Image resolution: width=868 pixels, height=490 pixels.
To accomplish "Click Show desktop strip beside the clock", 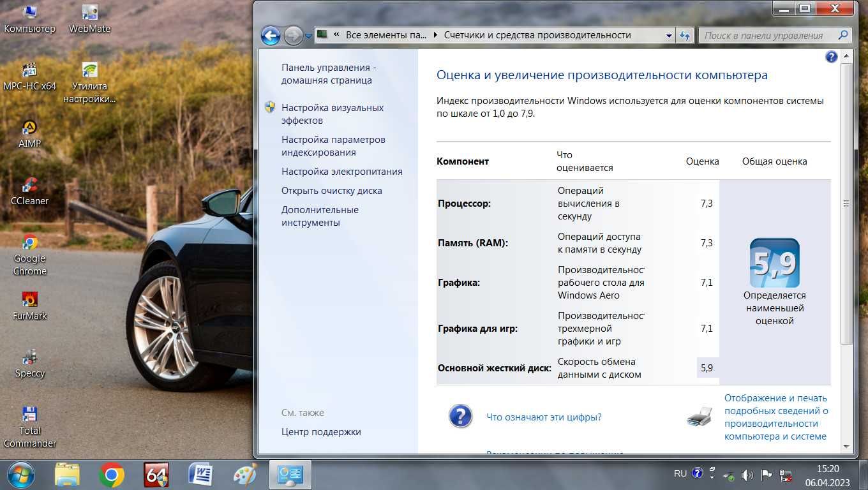I will click(863, 475).
